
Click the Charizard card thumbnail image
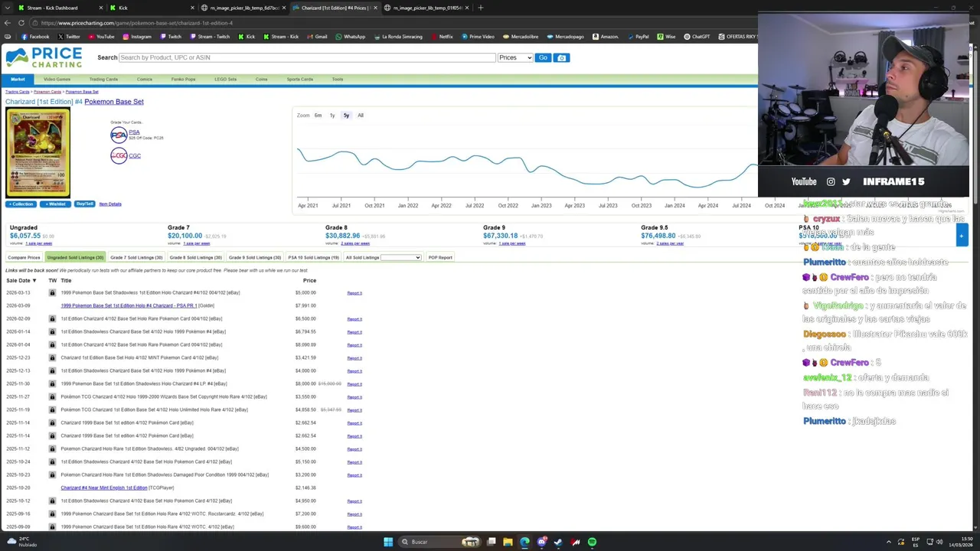click(38, 153)
